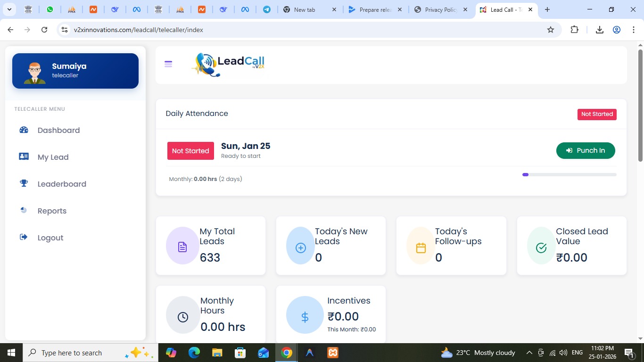The width and height of the screenshot is (644, 362).
Task: Expand the browser tab search dropdown arrow
Action: 9,10
